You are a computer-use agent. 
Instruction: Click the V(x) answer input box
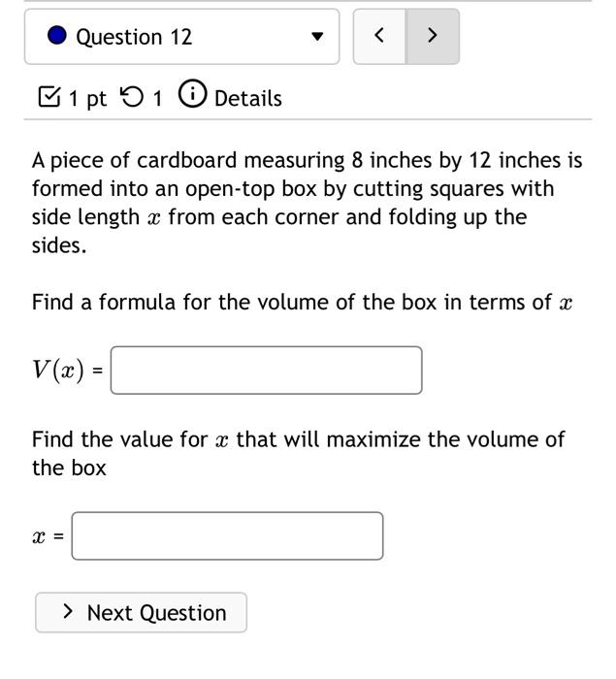(267, 371)
